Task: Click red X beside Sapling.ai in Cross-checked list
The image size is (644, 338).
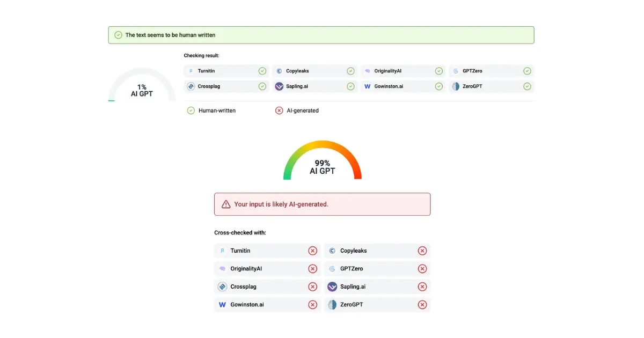Action: (x=422, y=286)
